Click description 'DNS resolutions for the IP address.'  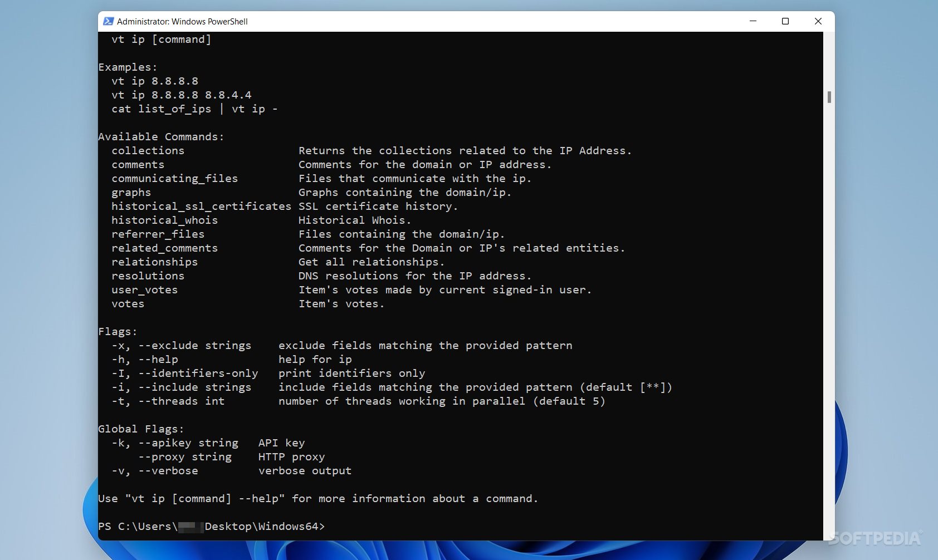415,276
